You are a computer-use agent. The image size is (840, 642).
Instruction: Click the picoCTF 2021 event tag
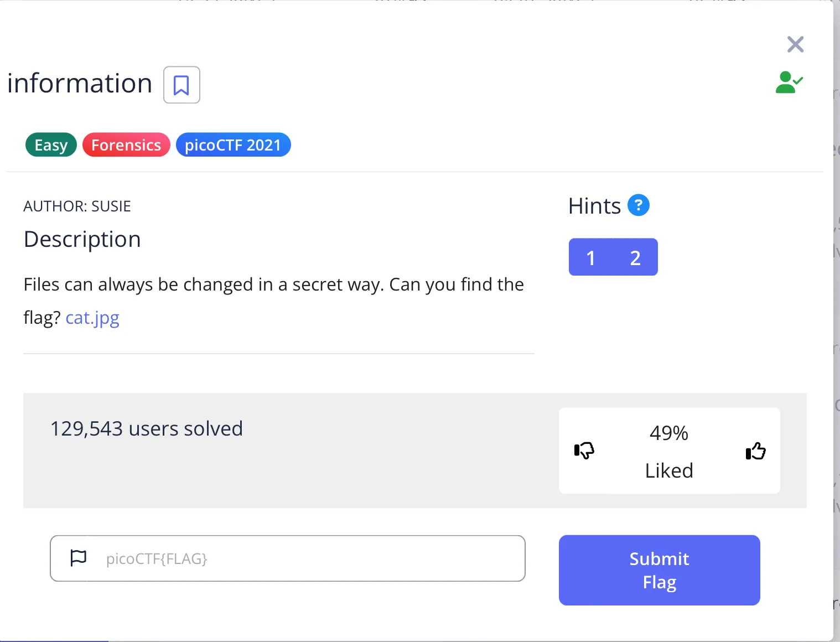pyautogui.click(x=233, y=145)
